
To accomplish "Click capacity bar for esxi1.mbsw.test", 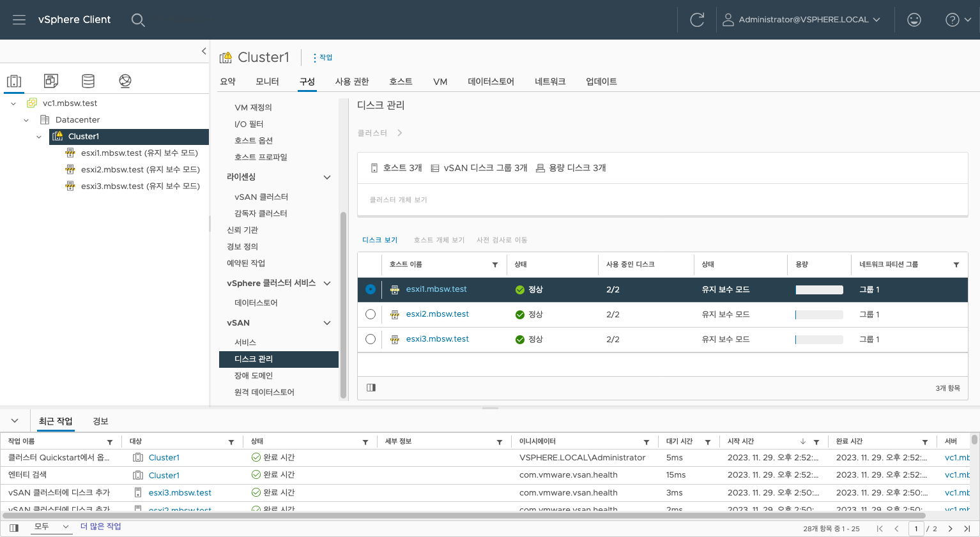I will [819, 290].
